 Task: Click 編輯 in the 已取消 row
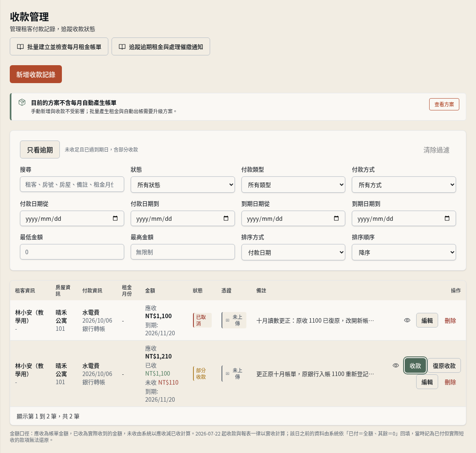(427, 320)
